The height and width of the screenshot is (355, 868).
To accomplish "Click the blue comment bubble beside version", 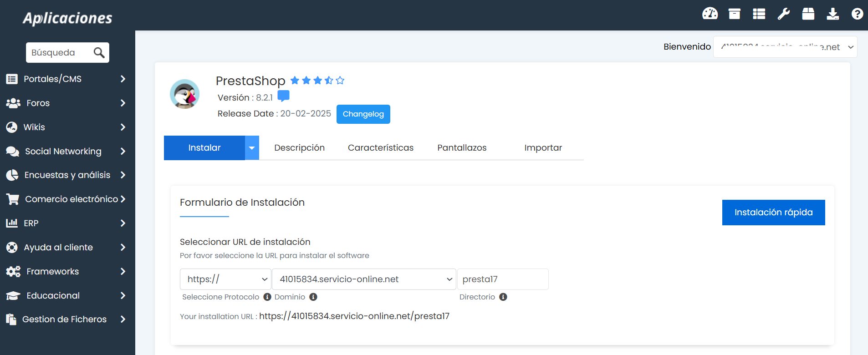I will [x=283, y=96].
